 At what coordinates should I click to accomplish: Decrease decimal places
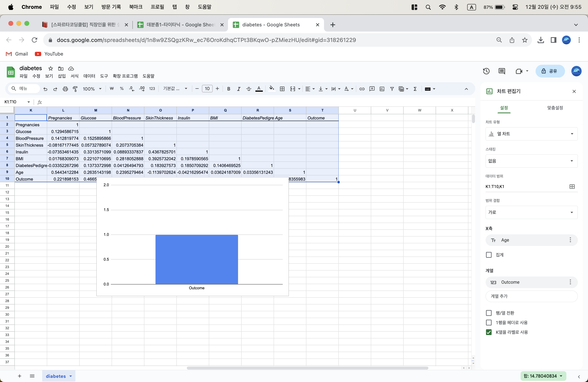pos(132,89)
